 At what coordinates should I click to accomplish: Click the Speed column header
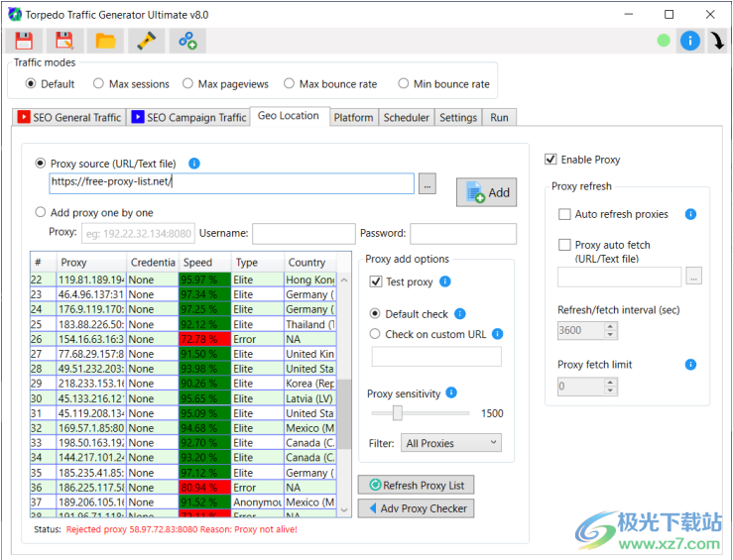pos(205,263)
